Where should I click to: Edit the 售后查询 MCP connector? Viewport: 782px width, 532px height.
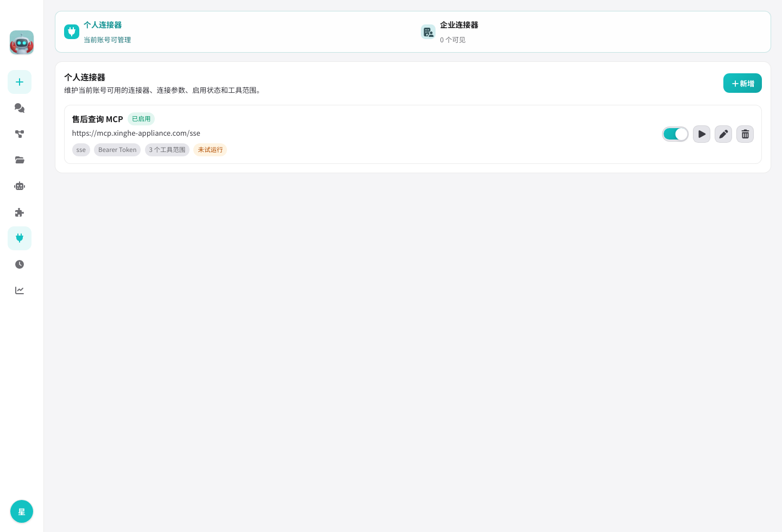point(723,134)
